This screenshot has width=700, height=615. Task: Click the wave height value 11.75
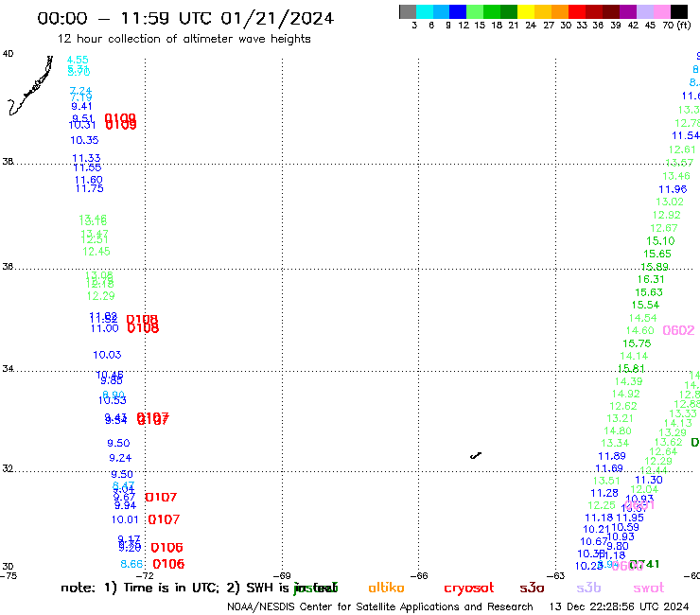coord(89,188)
